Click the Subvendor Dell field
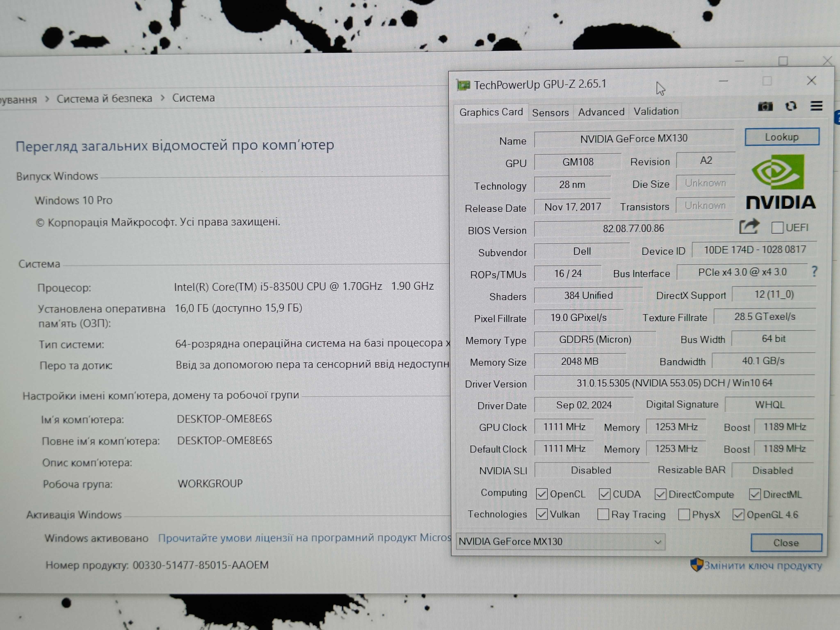This screenshot has height=630, width=840. tap(582, 251)
